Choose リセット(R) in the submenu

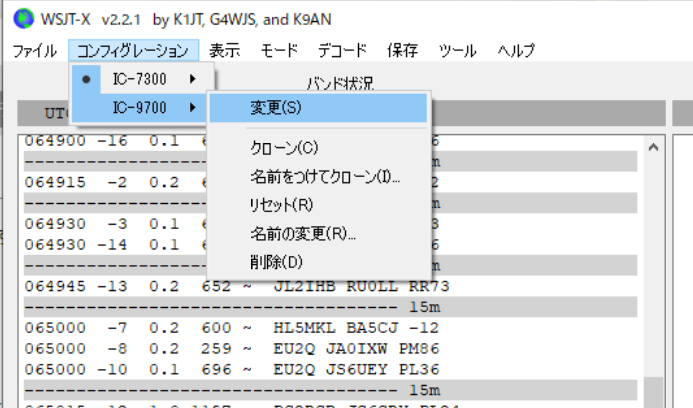pyautogui.click(x=318, y=205)
